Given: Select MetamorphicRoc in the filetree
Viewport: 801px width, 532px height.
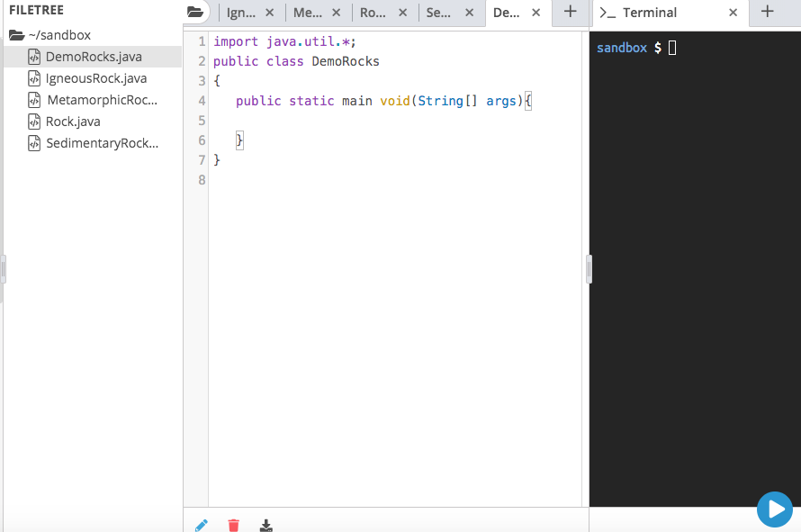Looking at the screenshot, I should click(x=101, y=99).
